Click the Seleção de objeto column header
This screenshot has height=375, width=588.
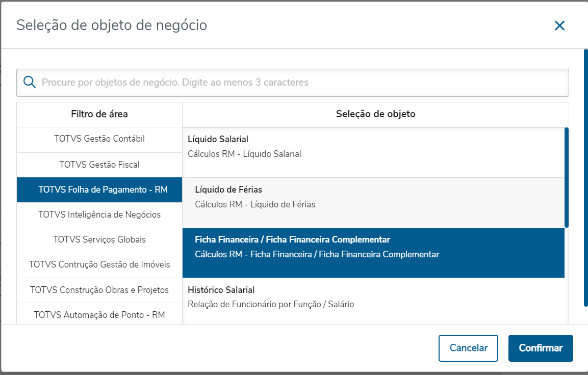pyautogui.click(x=375, y=114)
